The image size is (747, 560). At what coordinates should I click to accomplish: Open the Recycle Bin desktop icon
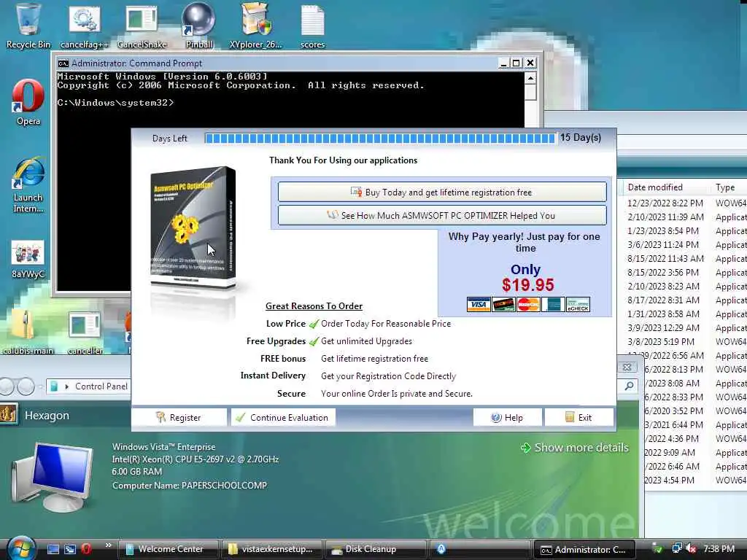point(28,26)
